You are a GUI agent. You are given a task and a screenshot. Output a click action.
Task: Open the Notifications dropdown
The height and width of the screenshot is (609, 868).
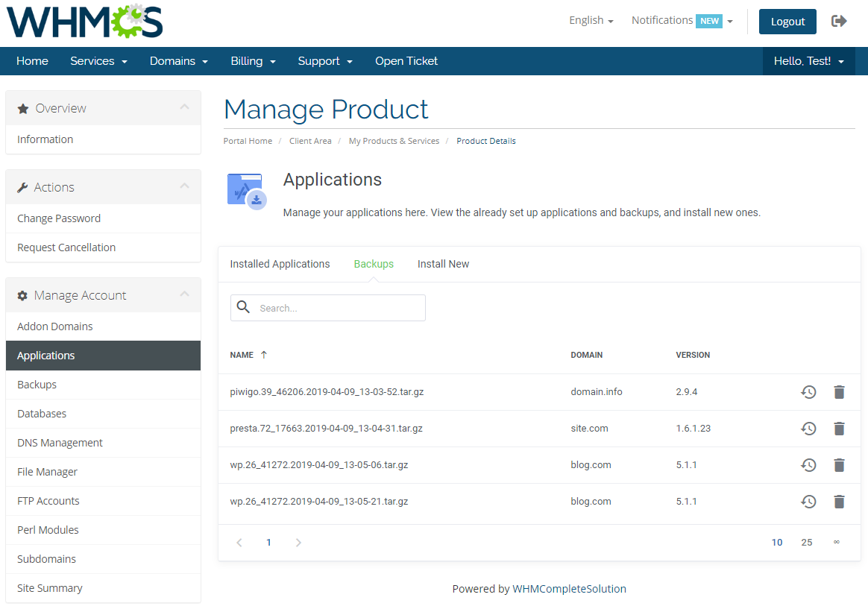[679, 20]
